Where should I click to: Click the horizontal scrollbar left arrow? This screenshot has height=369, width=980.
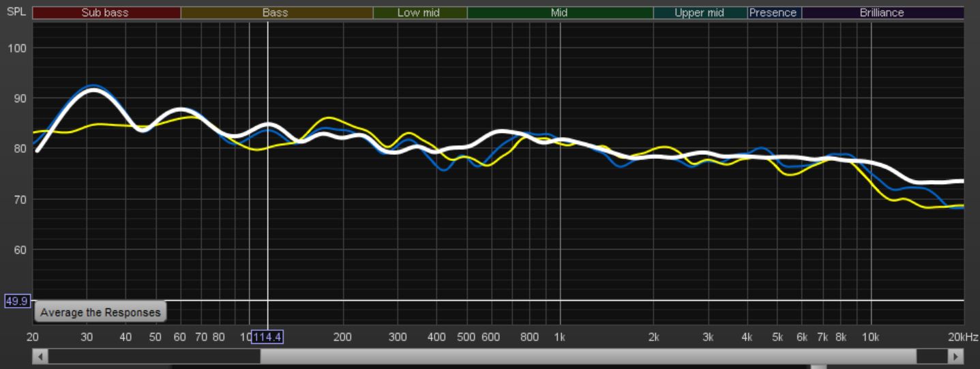[40, 356]
